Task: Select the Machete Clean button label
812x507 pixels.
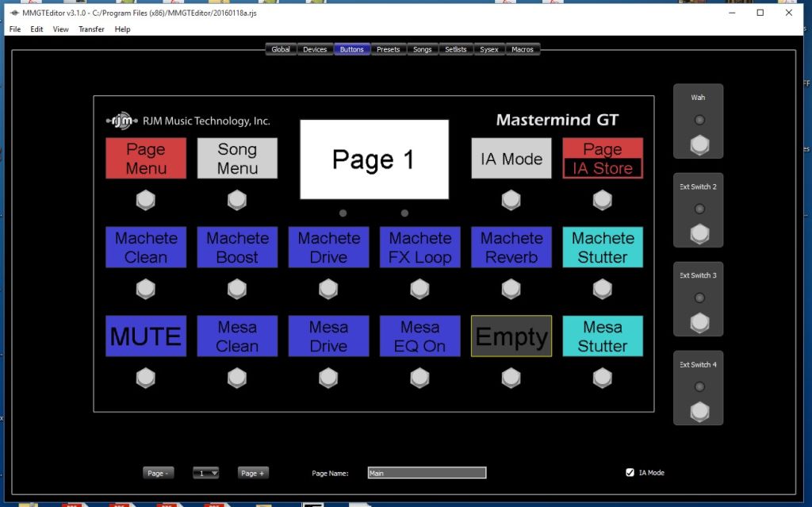Action: [x=146, y=248]
